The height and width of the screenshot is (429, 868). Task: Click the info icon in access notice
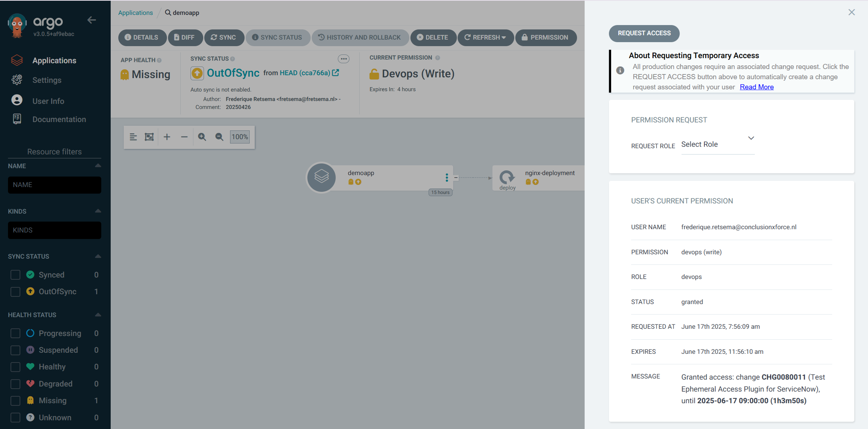pyautogui.click(x=620, y=70)
